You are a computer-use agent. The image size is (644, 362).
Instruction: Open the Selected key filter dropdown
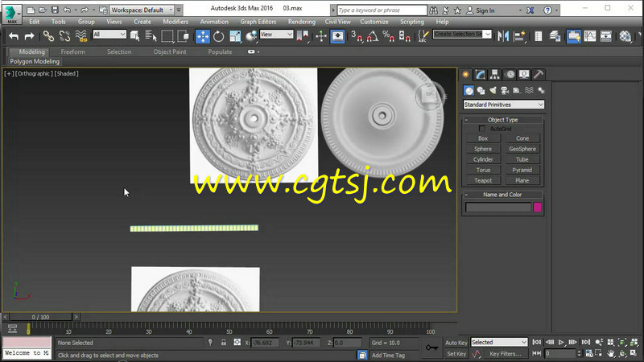click(x=499, y=343)
